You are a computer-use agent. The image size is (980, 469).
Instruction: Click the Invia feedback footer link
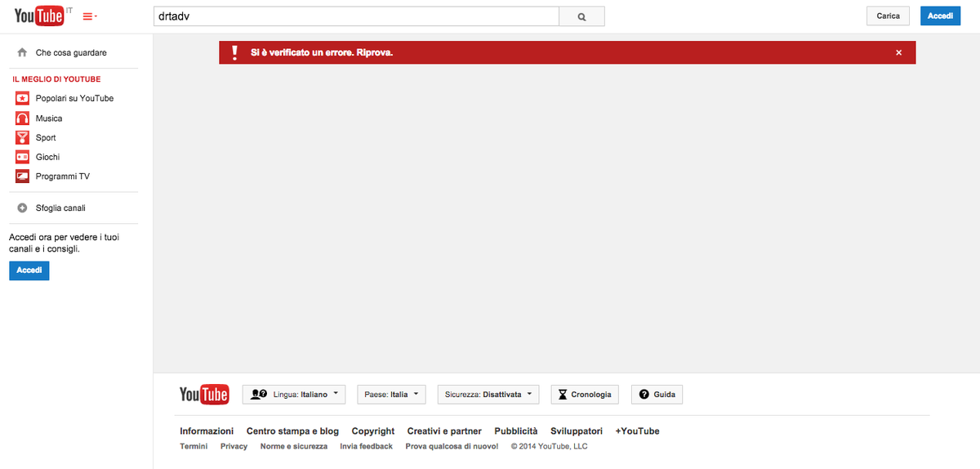367,446
